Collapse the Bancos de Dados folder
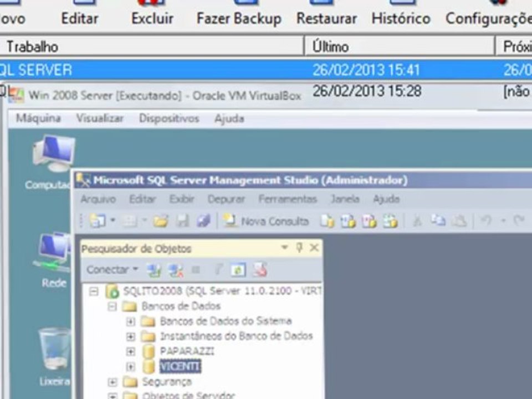 [x=112, y=306]
